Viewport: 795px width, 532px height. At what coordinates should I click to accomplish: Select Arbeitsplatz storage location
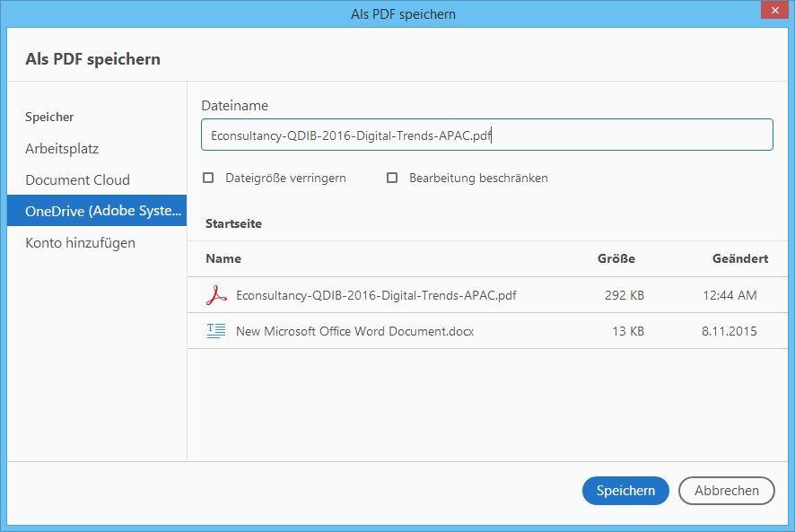tap(62, 149)
